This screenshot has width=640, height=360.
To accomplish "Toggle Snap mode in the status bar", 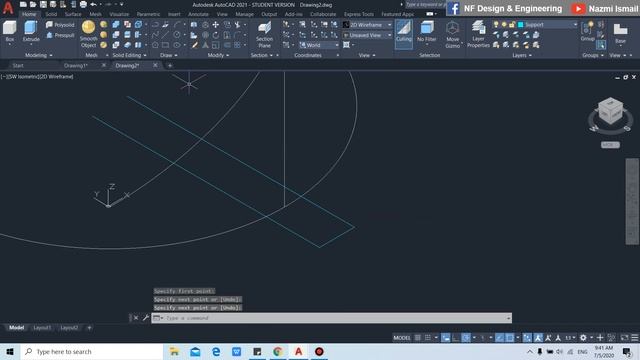I will [x=428, y=338].
